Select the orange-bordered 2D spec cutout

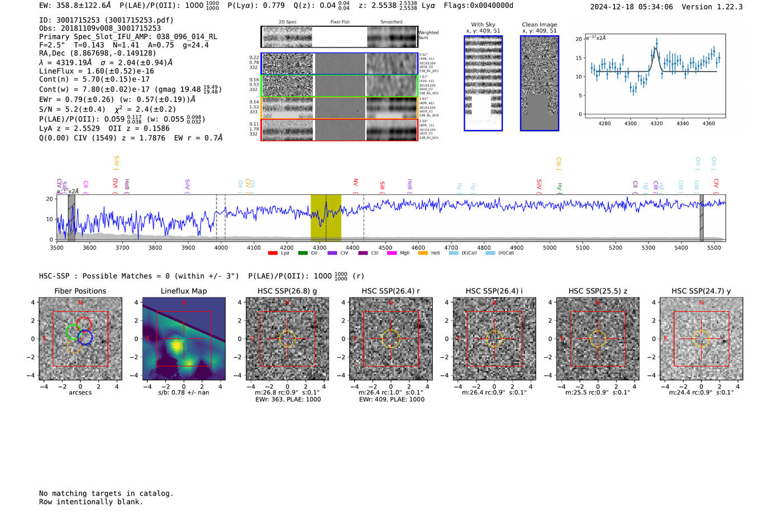tap(287, 108)
